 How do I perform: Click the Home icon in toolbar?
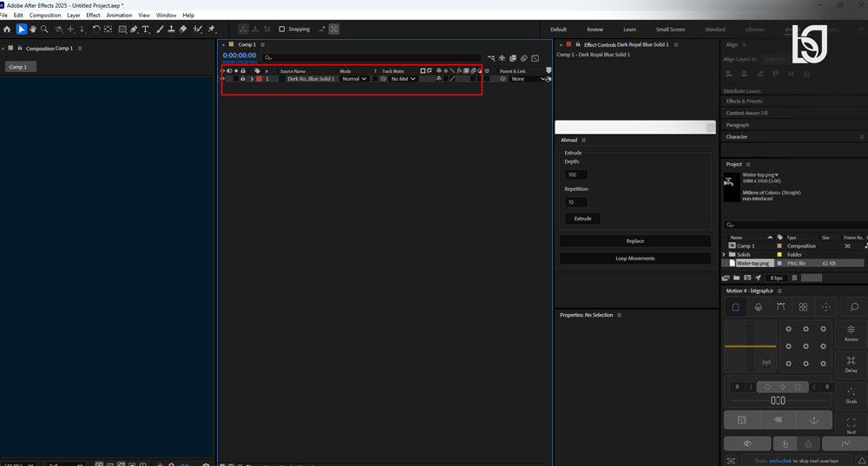click(x=7, y=30)
